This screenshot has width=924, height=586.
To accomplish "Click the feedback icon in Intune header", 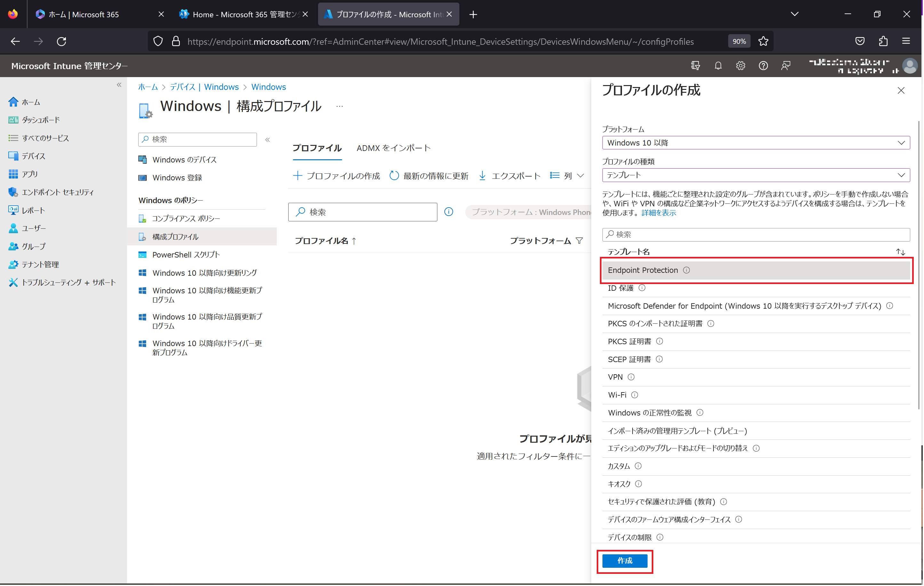I will (x=786, y=66).
